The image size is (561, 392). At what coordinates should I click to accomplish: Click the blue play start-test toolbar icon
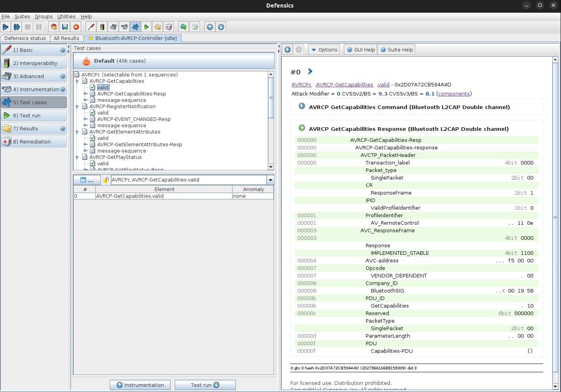coord(6,27)
